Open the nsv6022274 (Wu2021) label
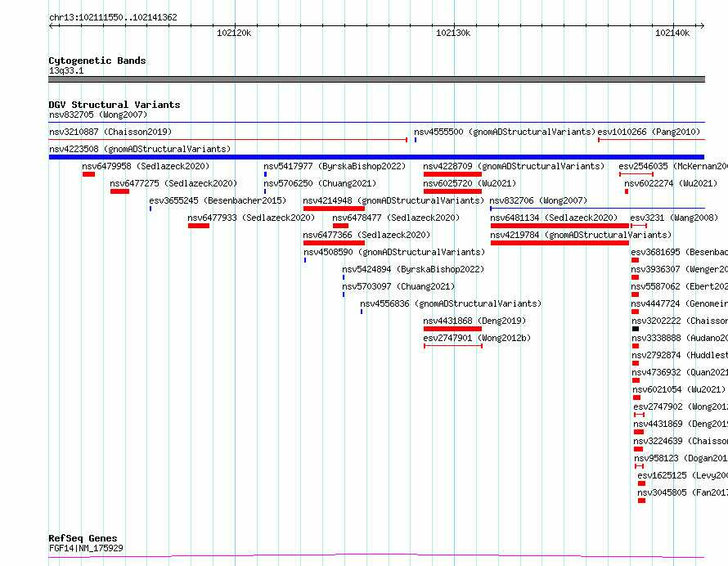 671,183
